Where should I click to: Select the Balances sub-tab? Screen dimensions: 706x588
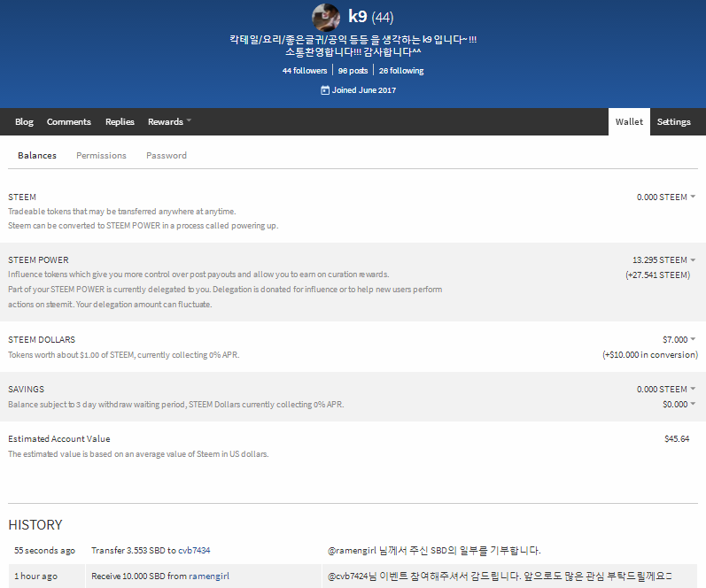(37, 155)
